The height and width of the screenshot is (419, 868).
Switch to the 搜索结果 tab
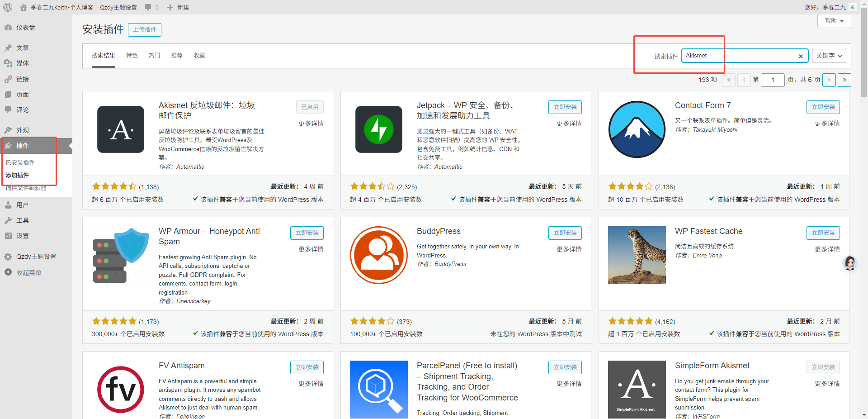coord(104,56)
